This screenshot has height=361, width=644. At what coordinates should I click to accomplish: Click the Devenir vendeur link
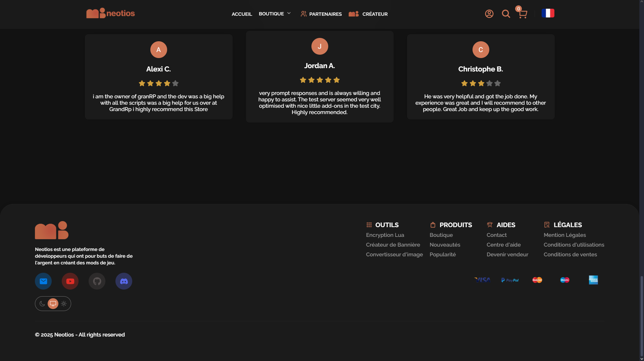coord(507,255)
